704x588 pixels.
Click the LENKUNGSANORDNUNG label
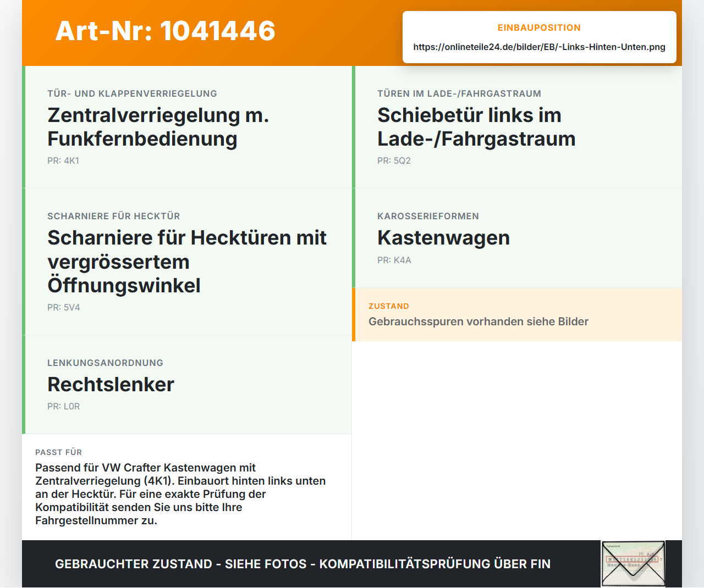click(x=105, y=363)
